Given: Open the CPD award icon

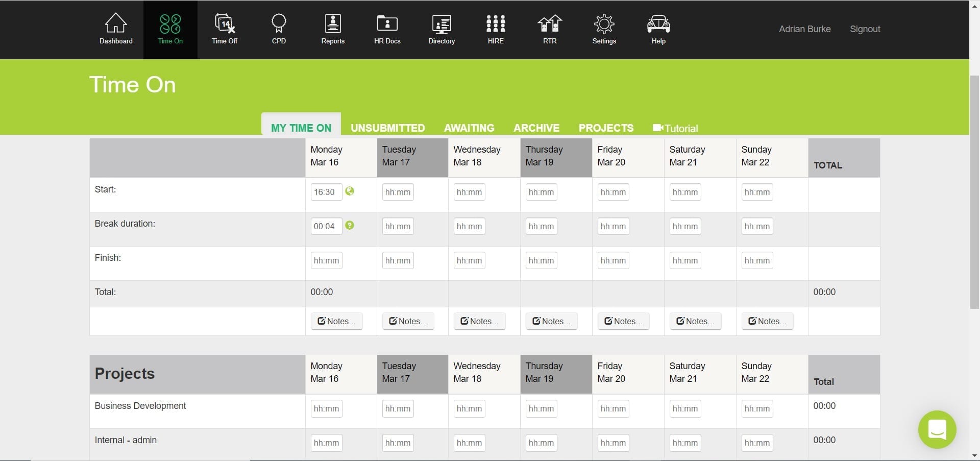Looking at the screenshot, I should (x=279, y=23).
